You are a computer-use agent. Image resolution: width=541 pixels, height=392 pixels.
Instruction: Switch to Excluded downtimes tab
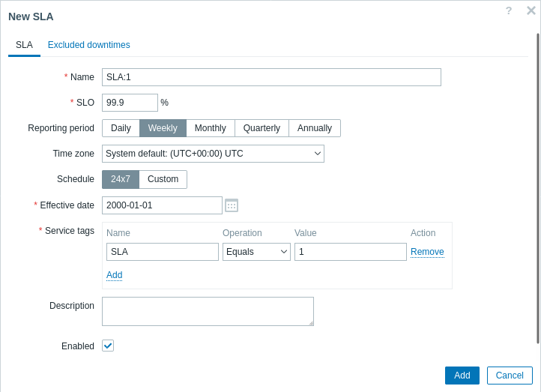pyautogui.click(x=89, y=45)
